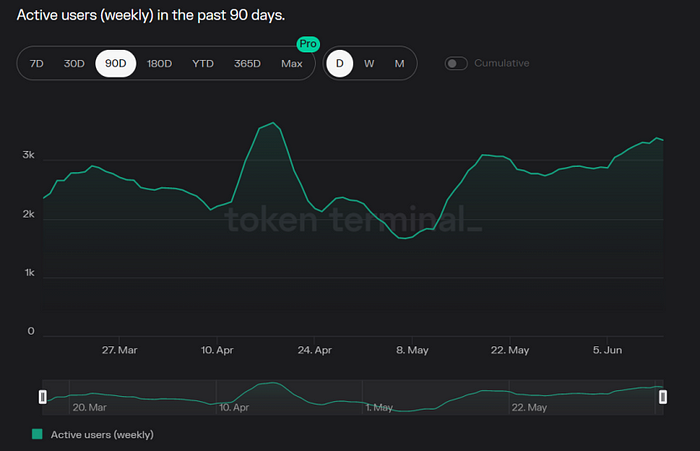
Task: Enable the Cumulative toggle
Action: (x=456, y=64)
